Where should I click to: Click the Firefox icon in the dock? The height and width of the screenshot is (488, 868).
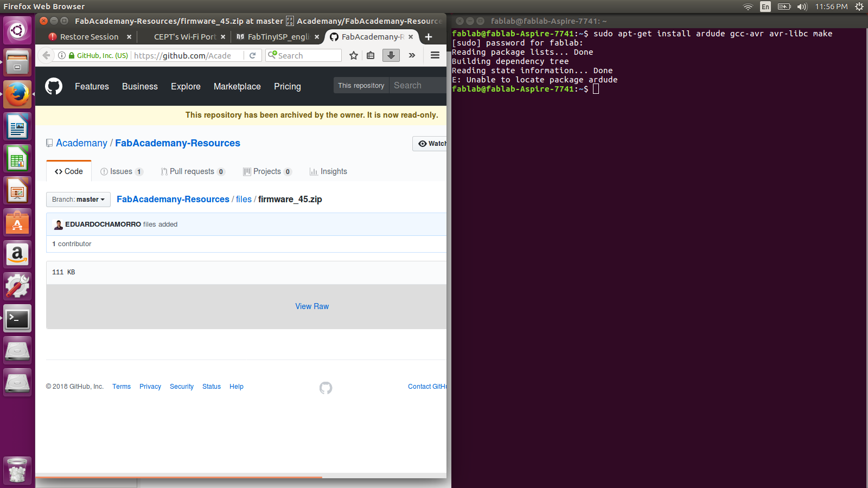point(17,94)
